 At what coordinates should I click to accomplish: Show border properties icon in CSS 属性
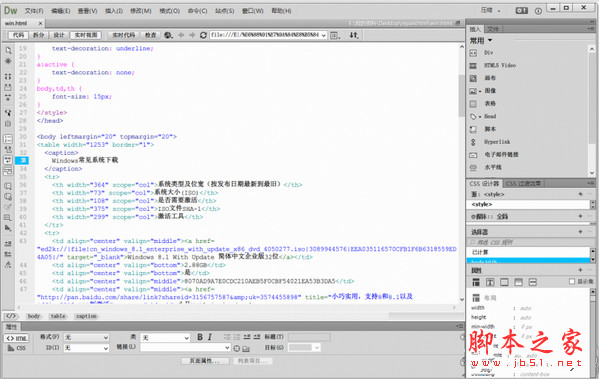[504, 282]
